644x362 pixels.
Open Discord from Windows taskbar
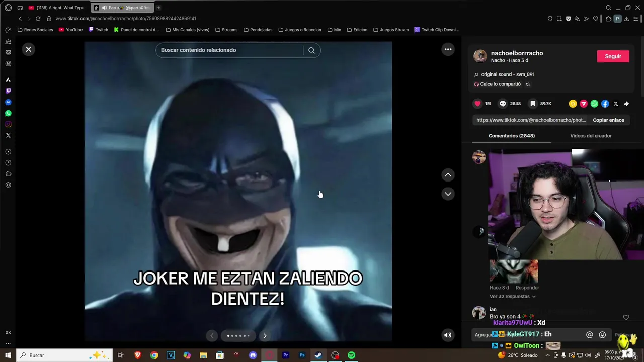click(253, 355)
